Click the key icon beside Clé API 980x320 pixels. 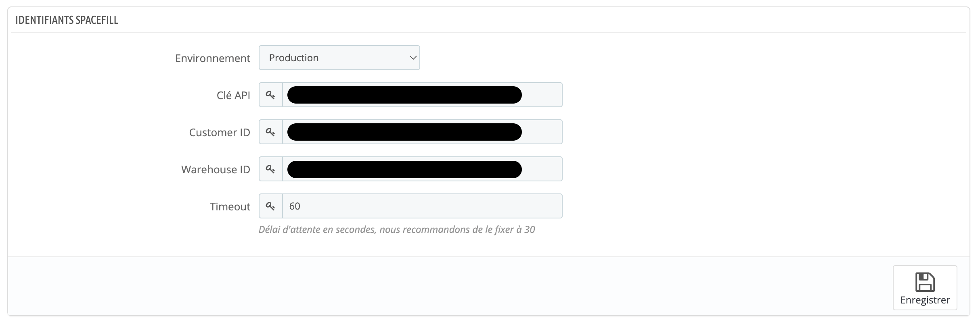270,95
